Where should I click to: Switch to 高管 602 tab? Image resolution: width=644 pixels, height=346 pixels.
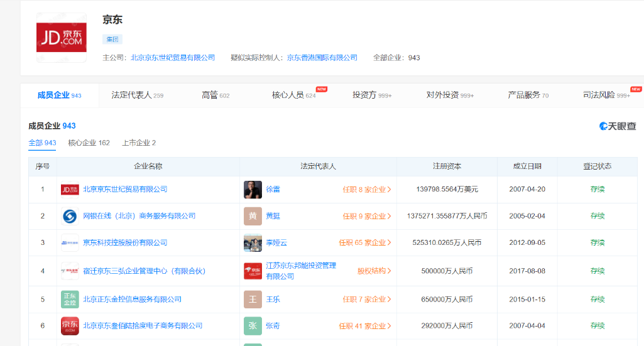point(216,95)
